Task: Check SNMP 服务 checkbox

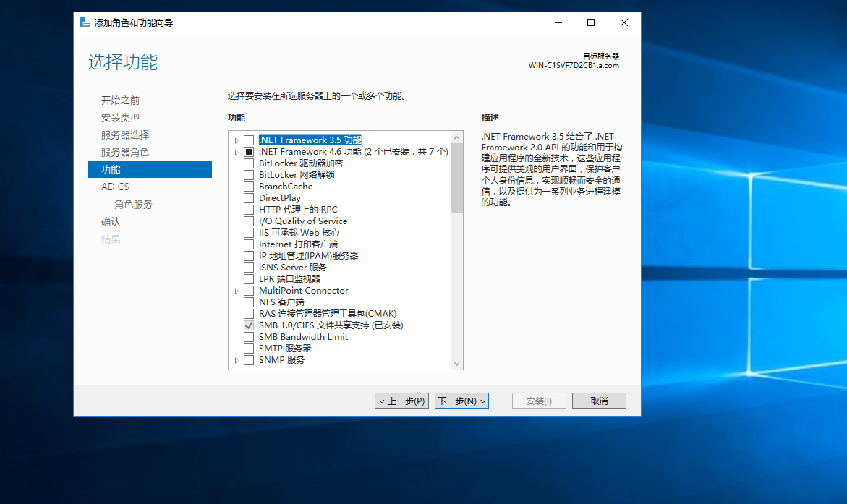Action: [249, 360]
